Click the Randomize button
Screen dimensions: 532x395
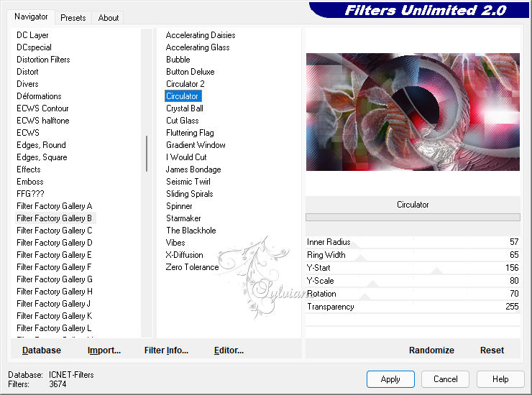click(x=431, y=350)
